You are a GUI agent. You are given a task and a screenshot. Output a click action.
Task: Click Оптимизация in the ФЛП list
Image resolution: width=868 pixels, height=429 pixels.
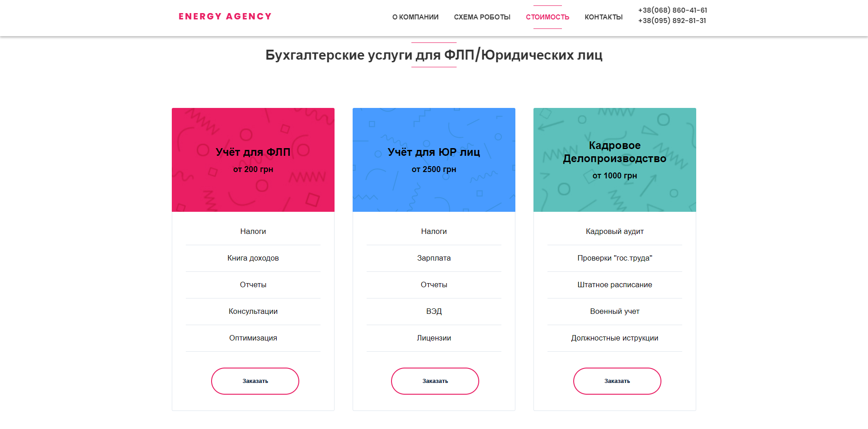pyautogui.click(x=253, y=338)
